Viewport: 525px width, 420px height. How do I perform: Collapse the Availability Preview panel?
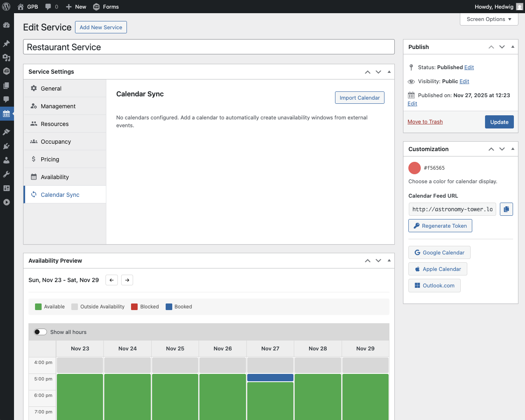click(x=389, y=261)
